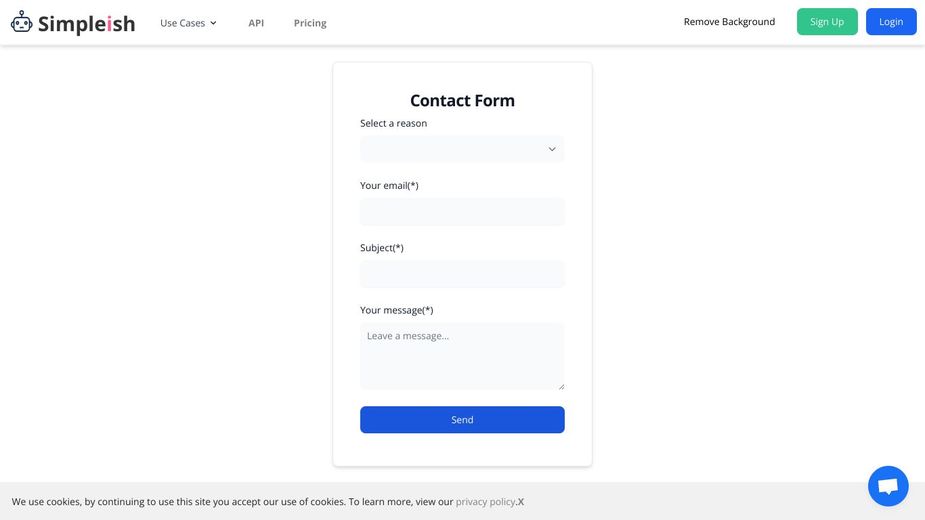This screenshot has width=925, height=520.
Task: Open the Pricing page
Action: (310, 23)
